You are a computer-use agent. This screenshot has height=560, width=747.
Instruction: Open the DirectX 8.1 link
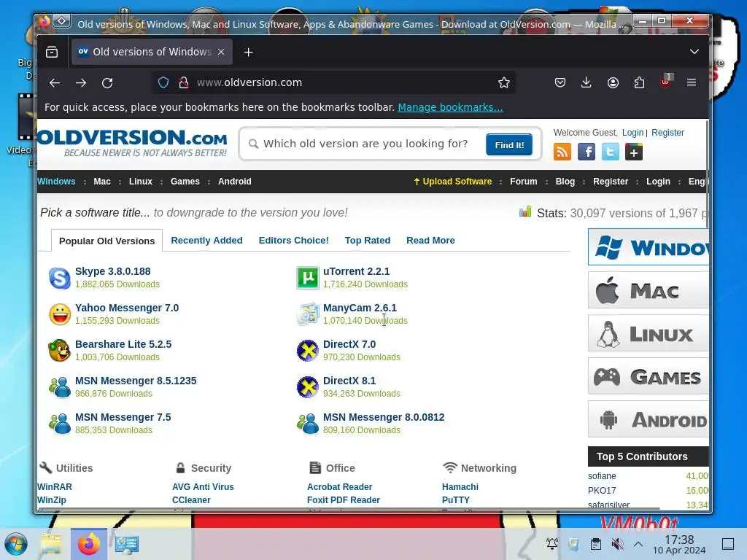(x=349, y=381)
